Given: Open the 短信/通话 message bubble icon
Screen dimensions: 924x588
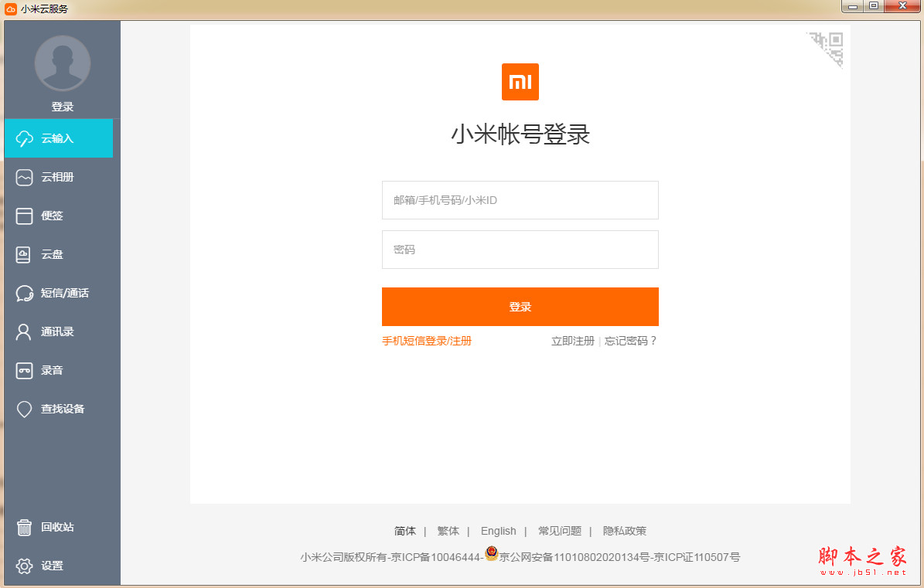Looking at the screenshot, I should 24,293.
